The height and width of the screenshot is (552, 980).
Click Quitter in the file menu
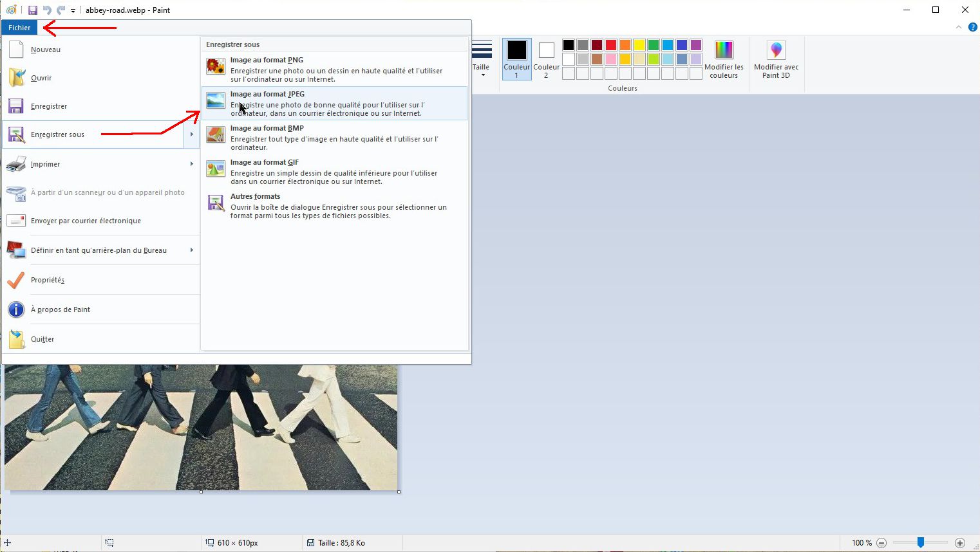[101, 339]
